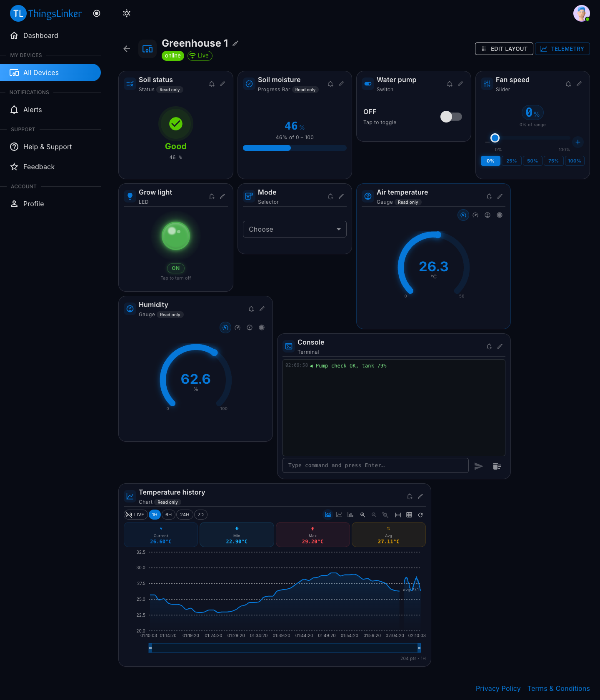Edit the Temperature history widget
The image size is (600, 700).
(x=420, y=496)
